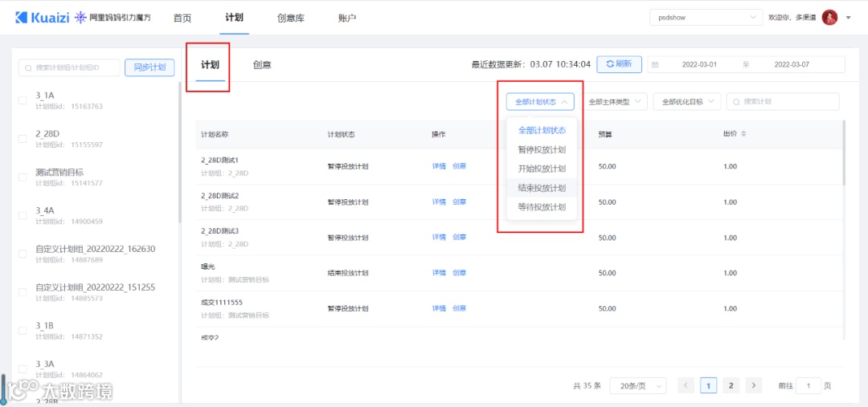Go to page 1
The height and width of the screenshot is (407, 868).
tap(709, 385)
